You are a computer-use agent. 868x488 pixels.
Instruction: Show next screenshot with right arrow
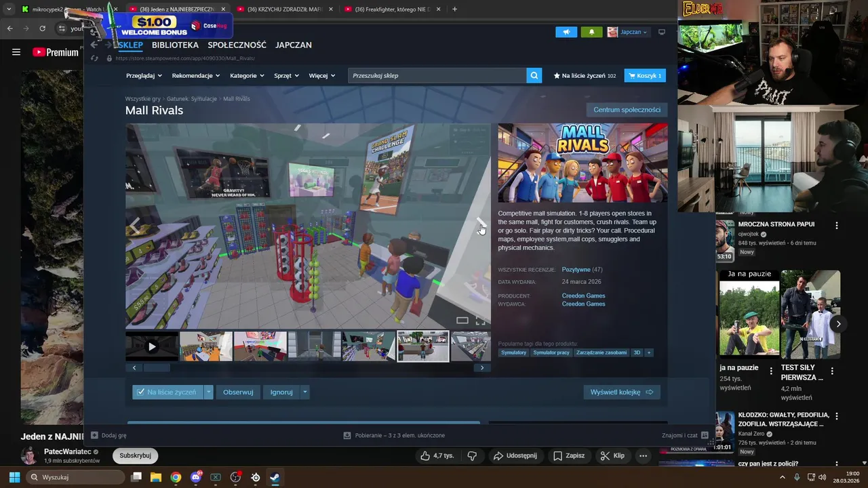point(481,226)
